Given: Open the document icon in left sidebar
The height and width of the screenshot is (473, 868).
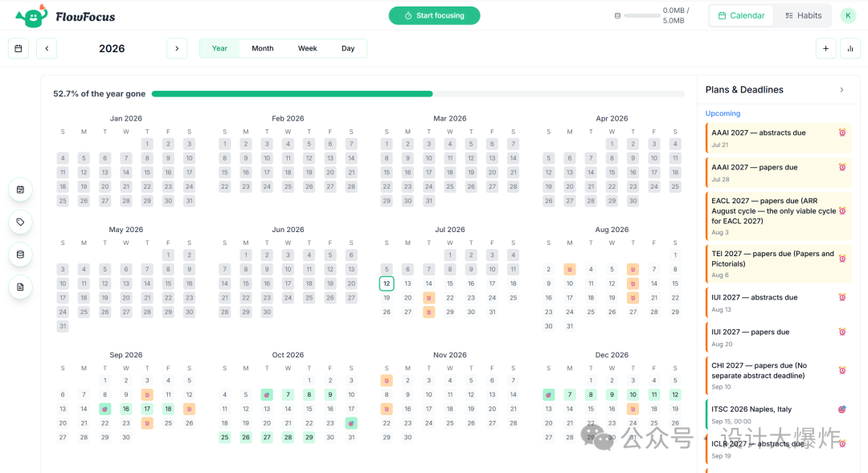Looking at the screenshot, I should pos(20,287).
